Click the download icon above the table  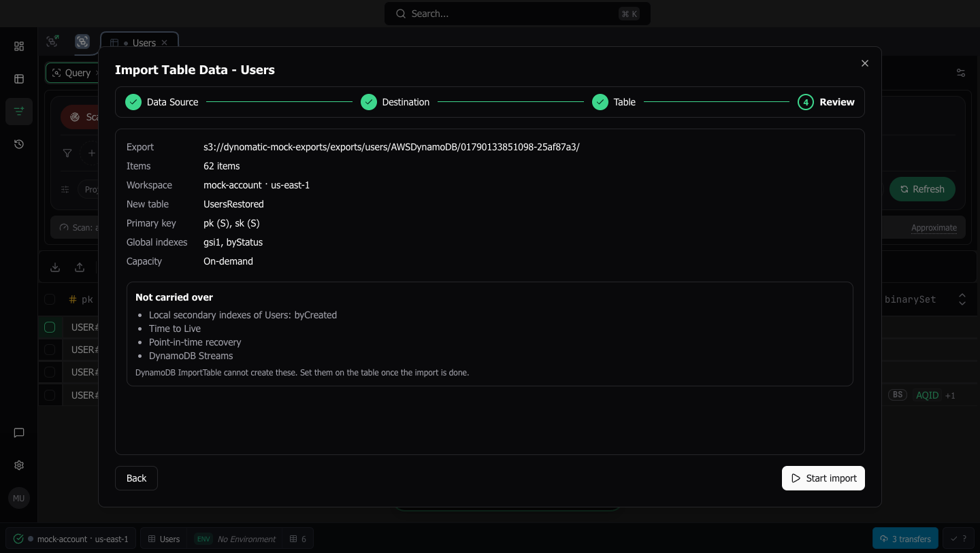click(x=55, y=267)
